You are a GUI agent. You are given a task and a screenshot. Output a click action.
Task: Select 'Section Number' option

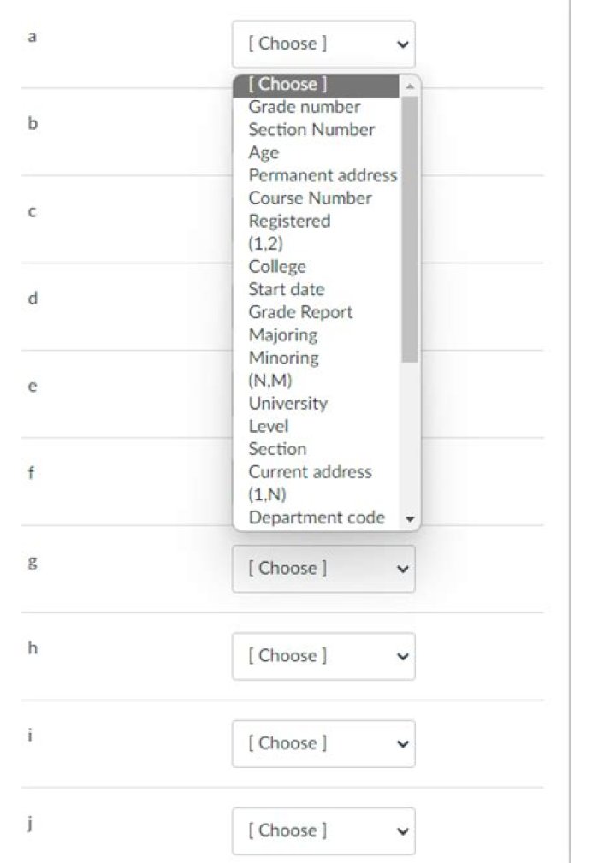pyautogui.click(x=311, y=130)
